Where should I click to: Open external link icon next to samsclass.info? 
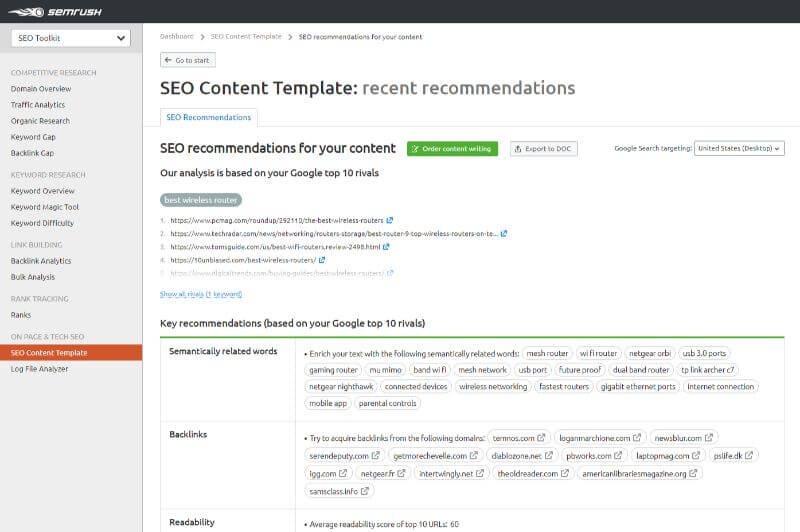tap(365, 491)
